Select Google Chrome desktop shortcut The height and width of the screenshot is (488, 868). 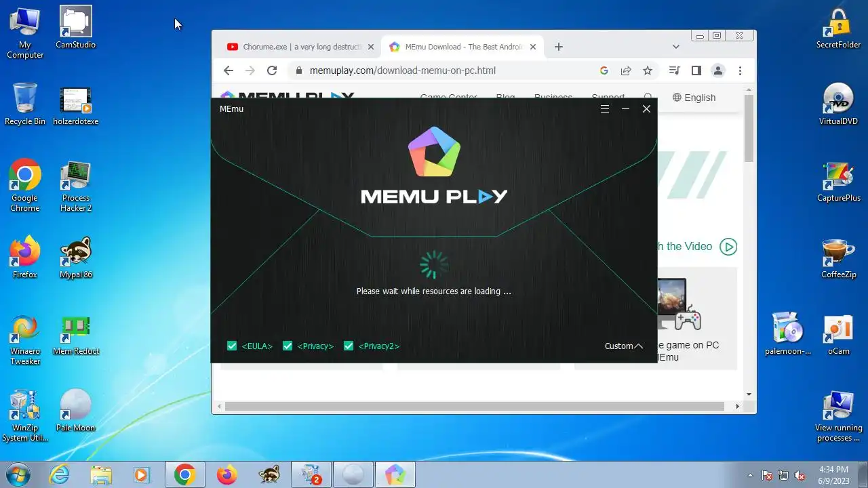[25, 185]
